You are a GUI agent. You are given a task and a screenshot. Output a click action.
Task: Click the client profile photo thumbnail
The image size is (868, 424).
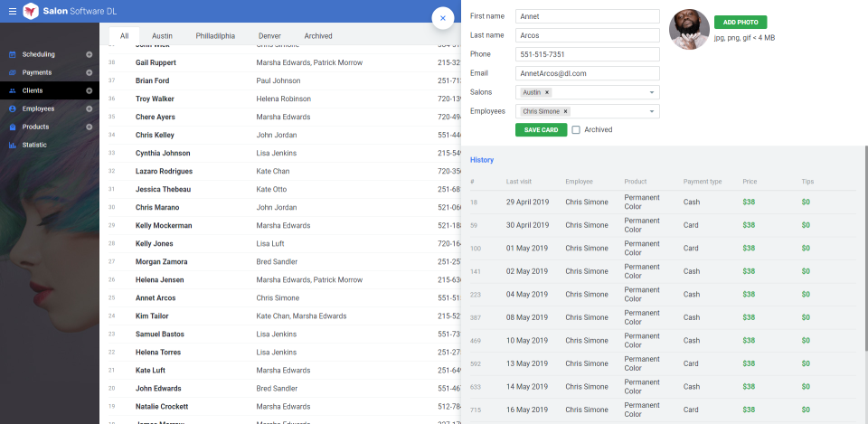coord(689,30)
